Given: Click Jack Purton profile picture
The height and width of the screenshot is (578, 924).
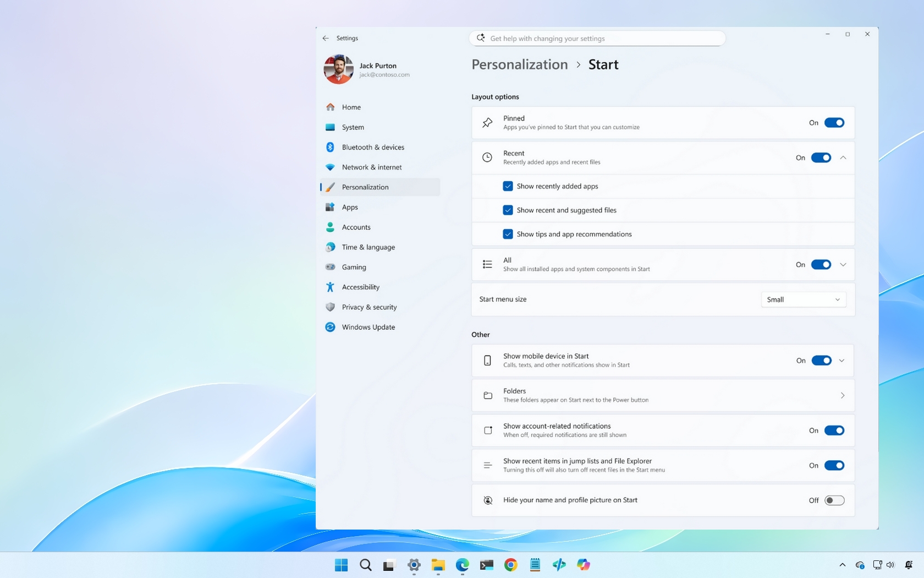Looking at the screenshot, I should click(338, 69).
